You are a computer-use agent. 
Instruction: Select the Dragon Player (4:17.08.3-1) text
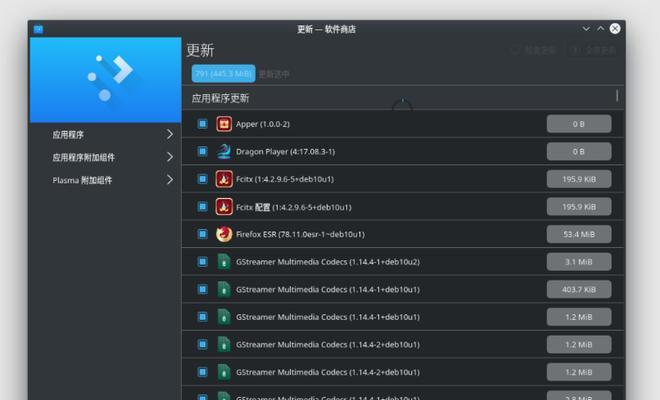[x=285, y=152]
